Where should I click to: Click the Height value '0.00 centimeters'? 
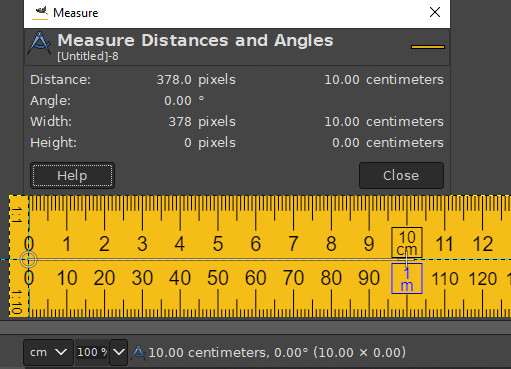388,143
